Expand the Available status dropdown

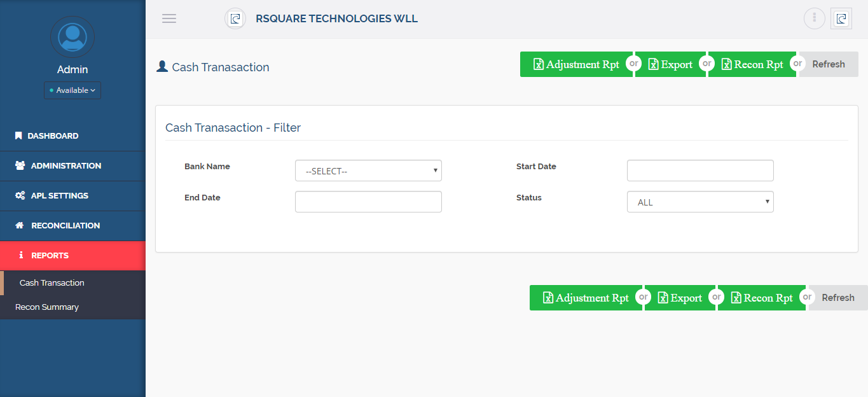point(72,90)
